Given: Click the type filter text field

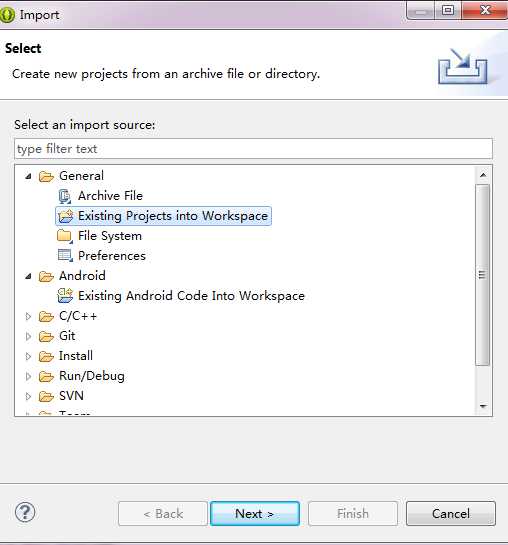Looking at the screenshot, I should pos(253,149).
